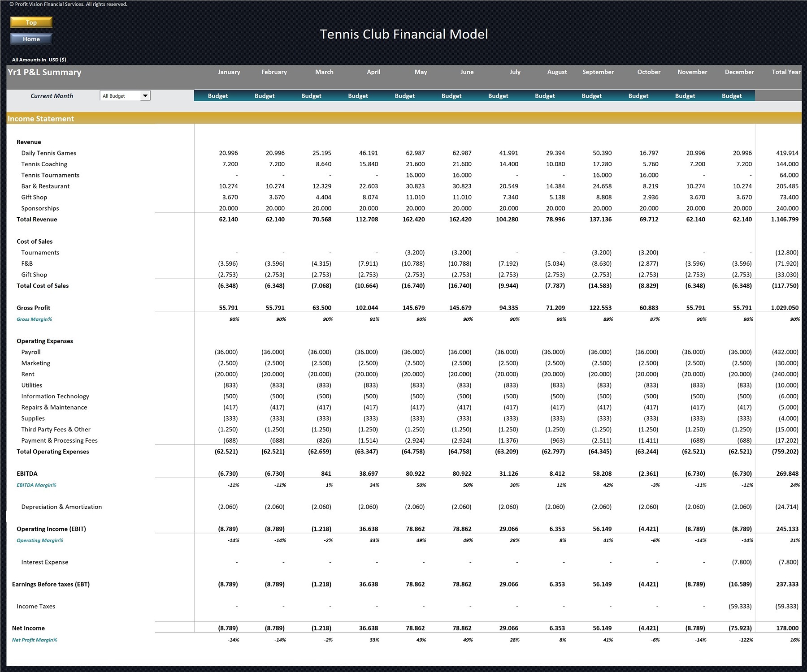Select the Total Cost of Sales label
Image resolution: width=807 pixels, height=672 pixels.
point(43,285)
